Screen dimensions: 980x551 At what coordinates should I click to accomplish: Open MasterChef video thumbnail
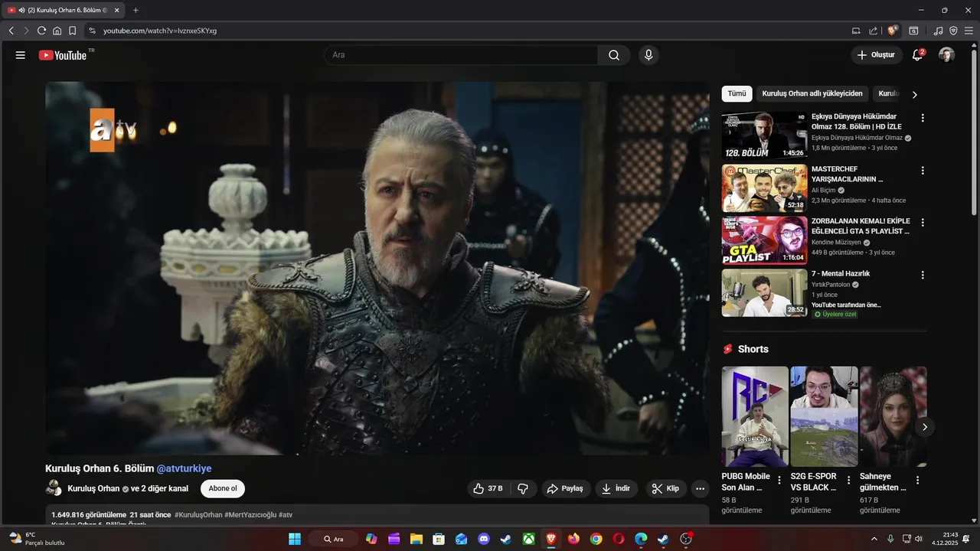click(x=764, y=187)
